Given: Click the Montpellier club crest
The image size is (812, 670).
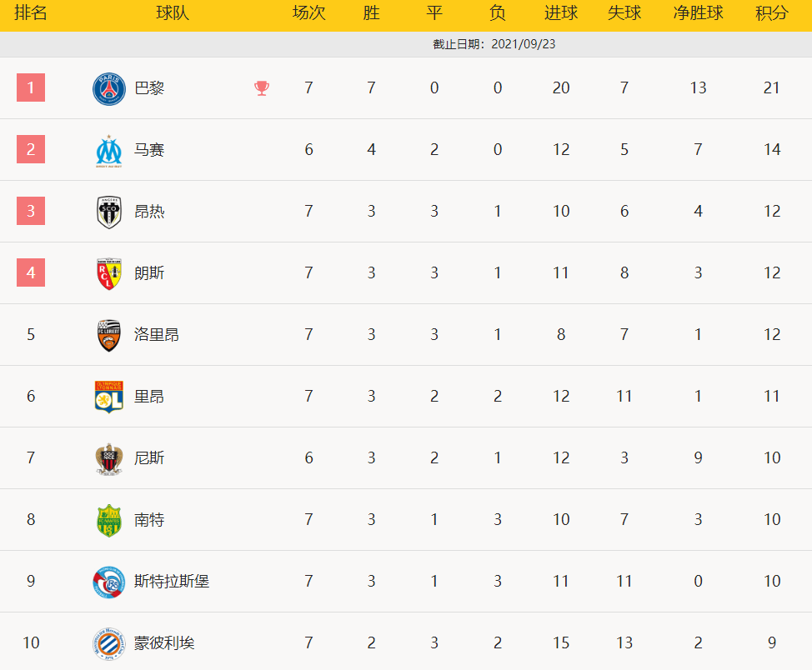Looking at the screenshot, I should pyautogui.click(x=108, y=643).
